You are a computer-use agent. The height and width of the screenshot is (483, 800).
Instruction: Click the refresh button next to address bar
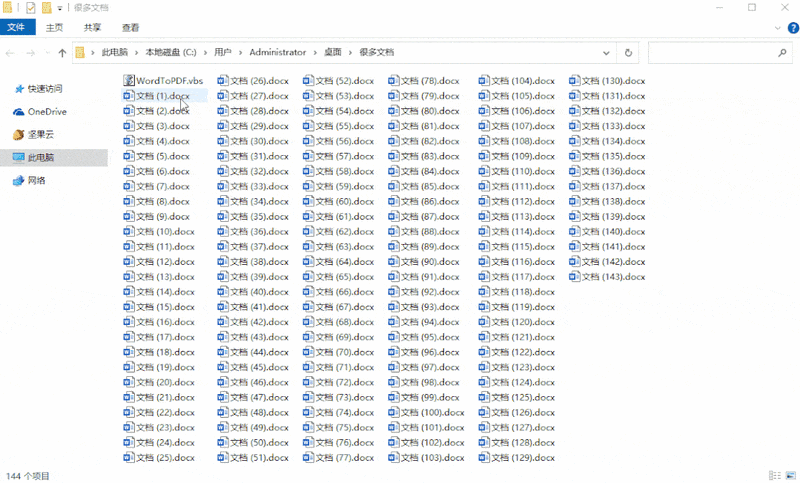point(628,53)
